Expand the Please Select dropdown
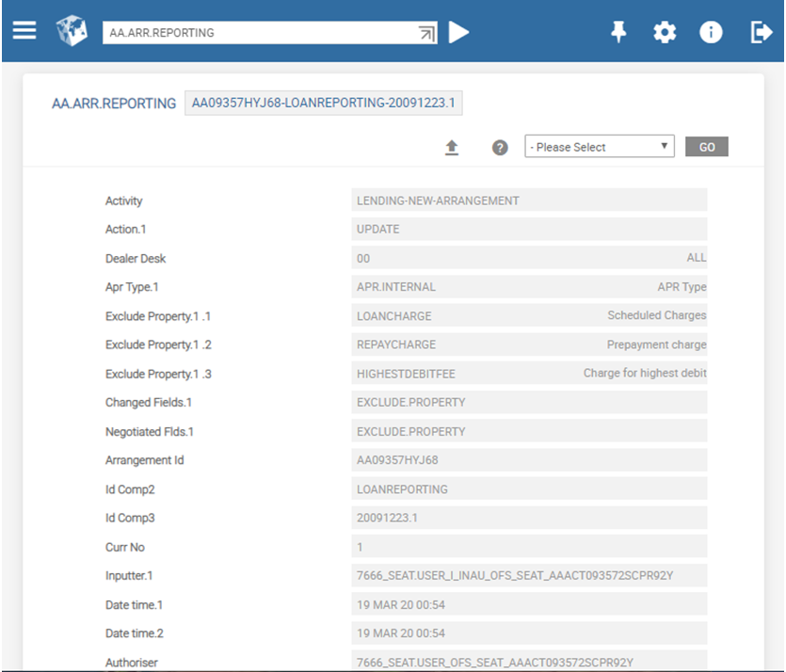Screen dimensions: 786x672 tap(599, 147)
